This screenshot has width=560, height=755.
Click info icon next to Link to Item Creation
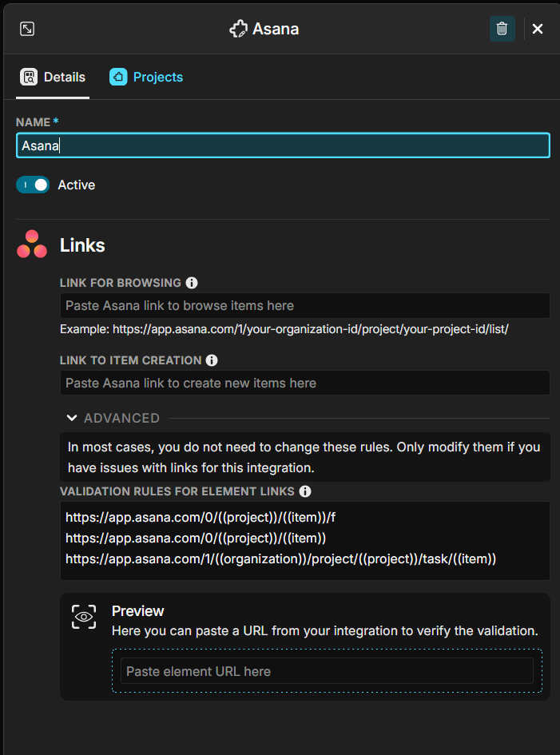[212, 360]
